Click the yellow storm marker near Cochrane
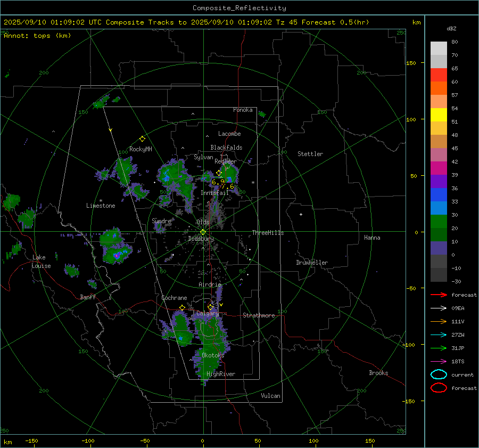Image resolution: width=479 pixels, height=448 pixels. (182, 307)
